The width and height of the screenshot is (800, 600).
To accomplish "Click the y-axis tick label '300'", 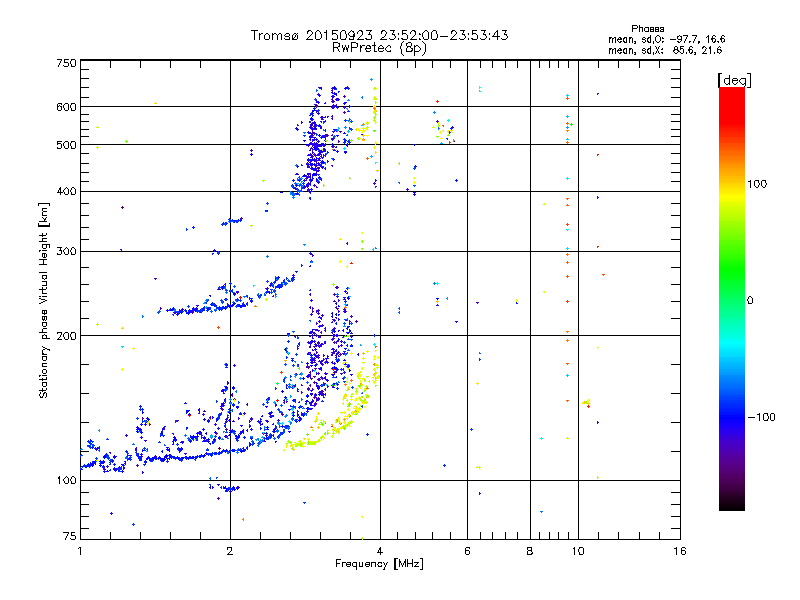I will 67,252.
